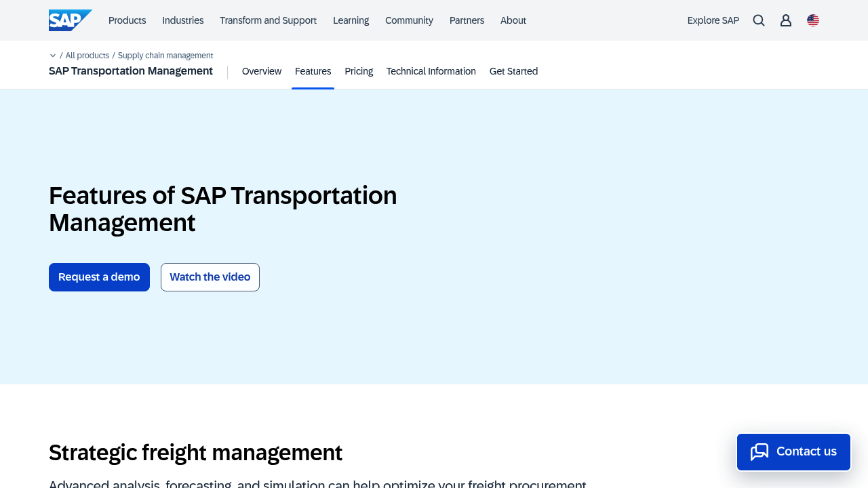Click SAP Transportation Management title
The image size is (868, 488).
(x=131, y=71)
